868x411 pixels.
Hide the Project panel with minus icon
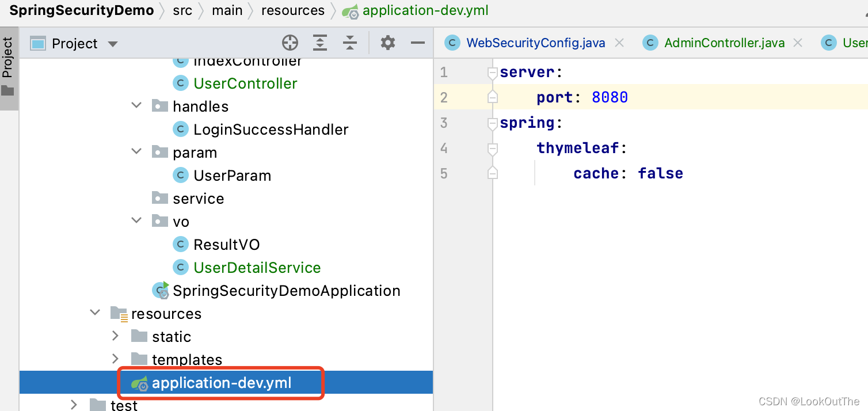coord(417,43)
